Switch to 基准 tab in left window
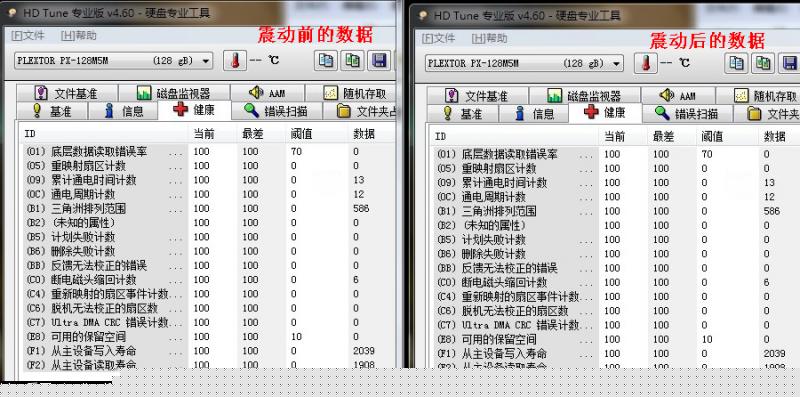 pyautogui.click(x=52, y=111)
